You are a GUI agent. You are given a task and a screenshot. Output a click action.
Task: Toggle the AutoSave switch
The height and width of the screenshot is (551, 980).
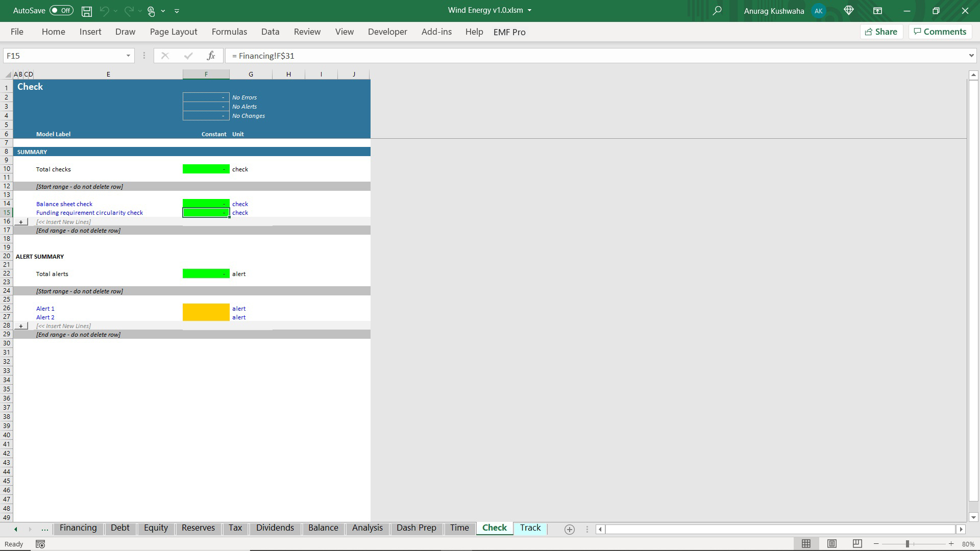point(61,11)
